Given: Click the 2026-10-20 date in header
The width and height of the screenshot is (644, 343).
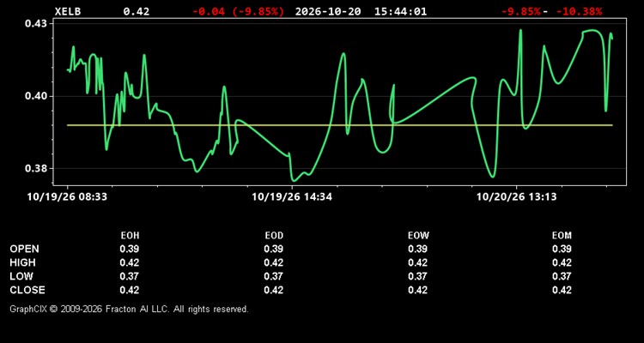Looking at the screenshot, I should (x=328, y=11).
